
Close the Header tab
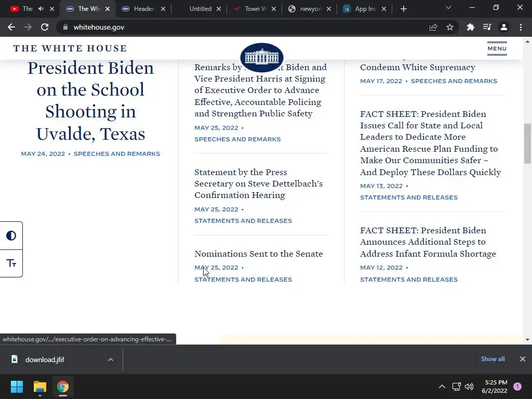tap(163, 9)
